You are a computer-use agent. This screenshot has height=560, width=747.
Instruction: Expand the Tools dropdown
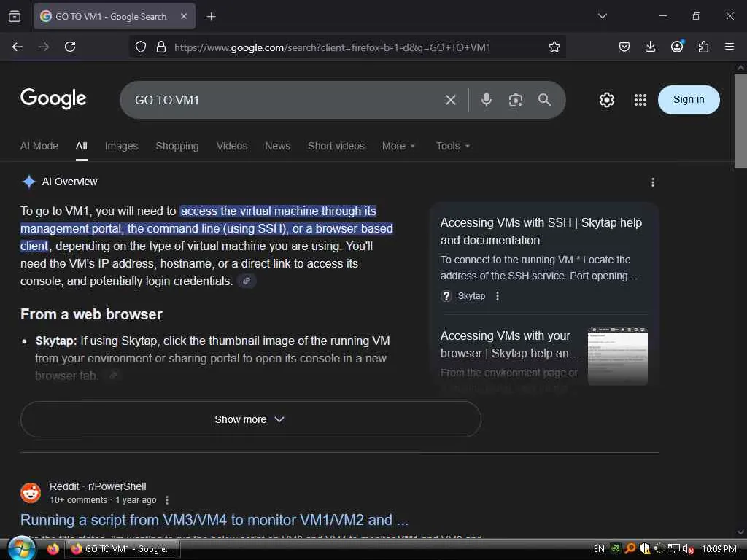coord(453,146)
